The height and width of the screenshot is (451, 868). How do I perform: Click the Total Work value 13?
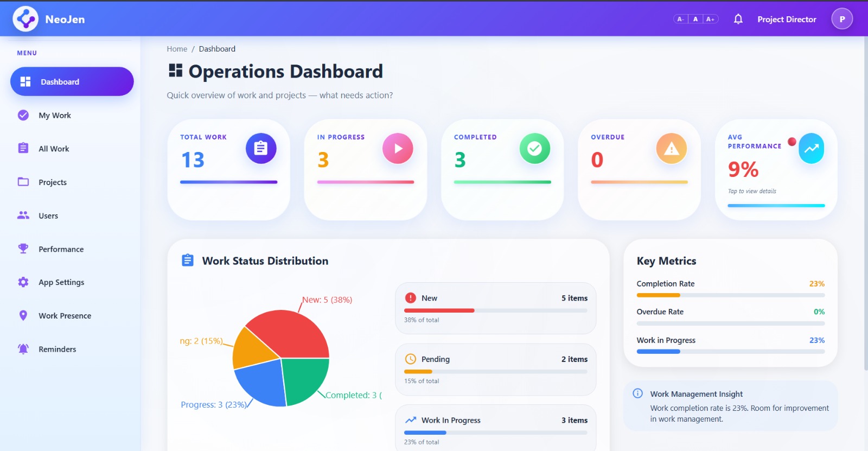[193, 160]
